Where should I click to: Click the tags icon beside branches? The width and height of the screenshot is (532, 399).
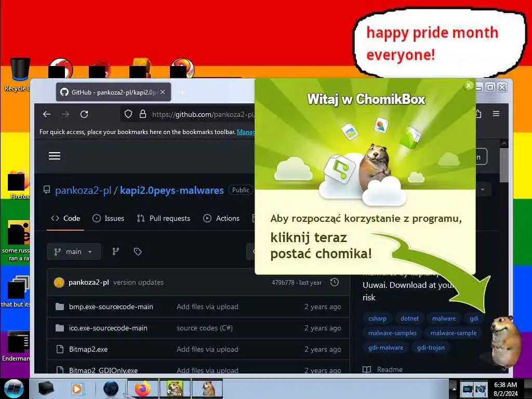pos(137,251)
